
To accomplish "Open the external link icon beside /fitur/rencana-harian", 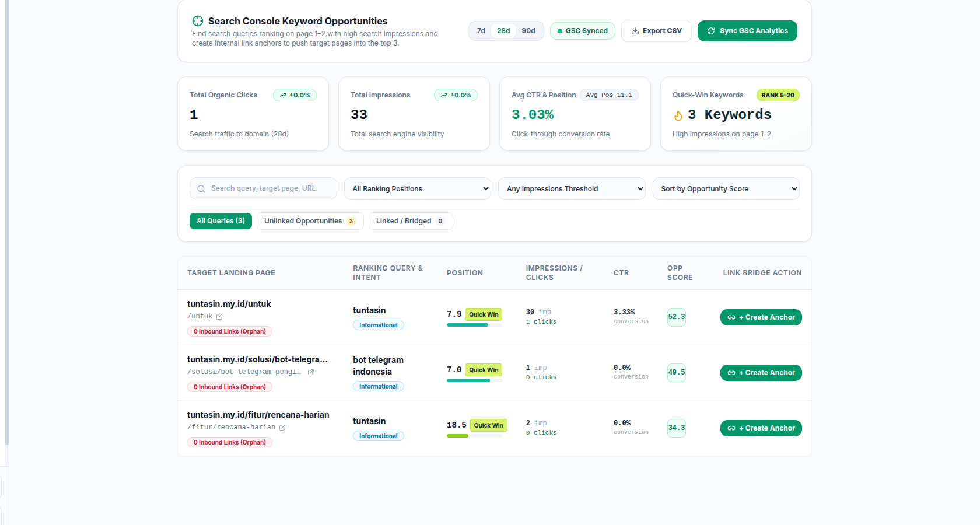I will click(282, 428).
